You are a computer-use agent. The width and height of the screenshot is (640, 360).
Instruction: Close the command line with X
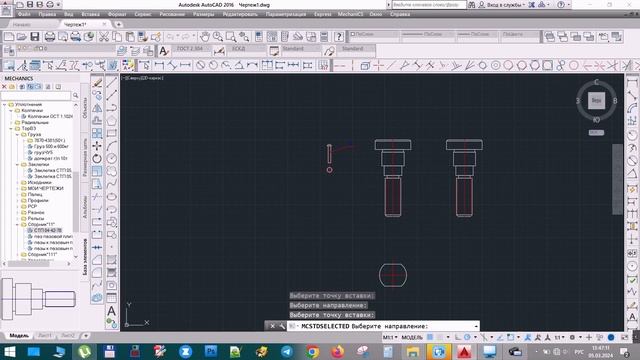coord(272,326)
